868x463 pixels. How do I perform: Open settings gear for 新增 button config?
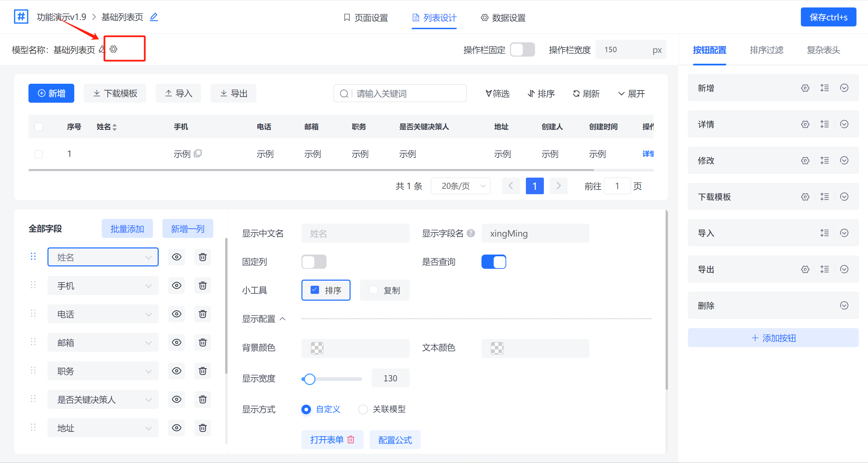(x=805, y=88)
